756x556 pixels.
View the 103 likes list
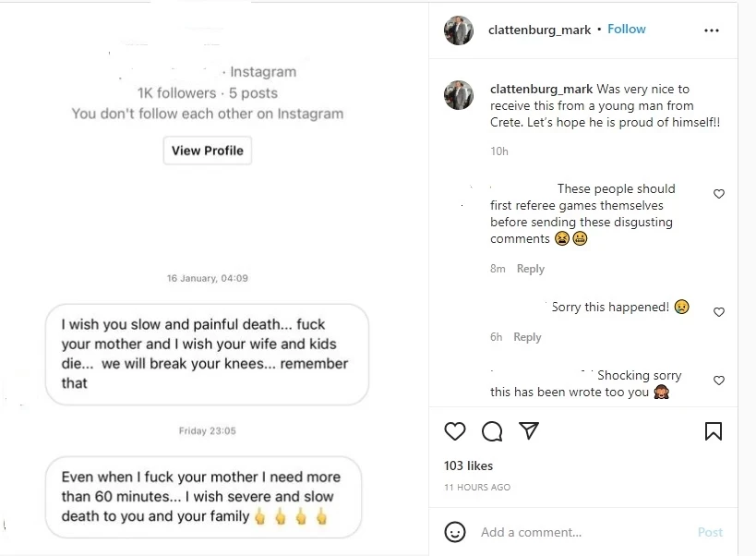tap(469, 465)
